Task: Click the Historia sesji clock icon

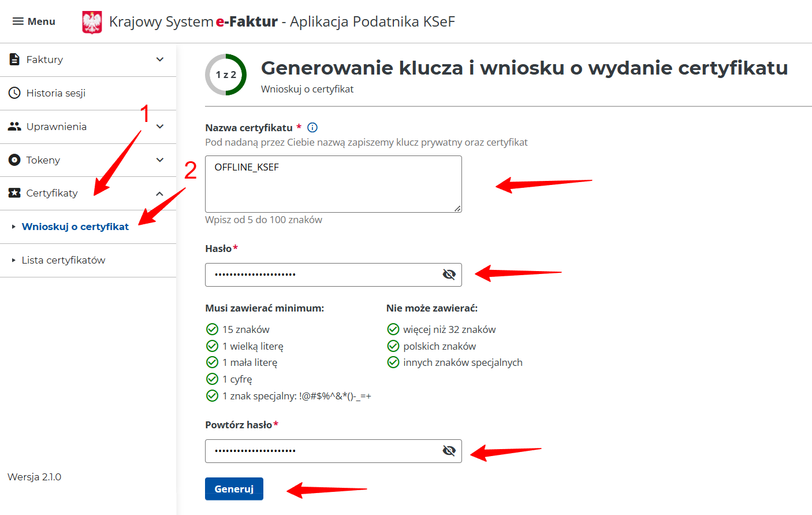Action: click(x=15, y=92)
